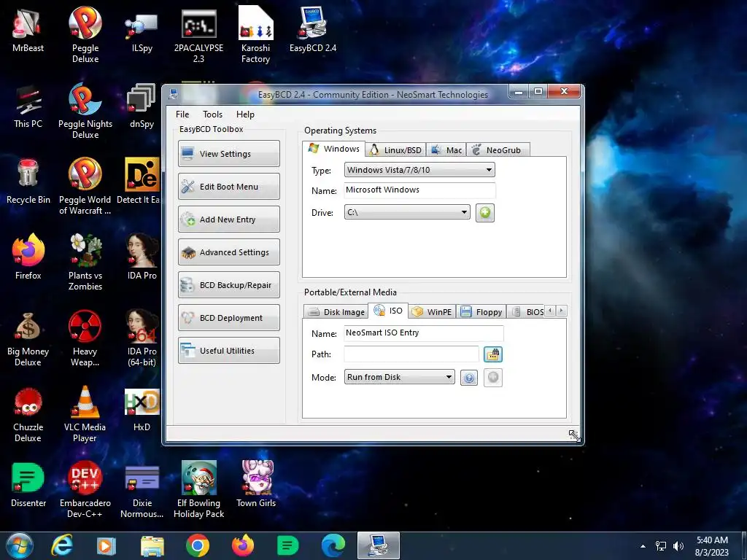Select the Peggle Nights Deluxe icon

coord(85,111)
